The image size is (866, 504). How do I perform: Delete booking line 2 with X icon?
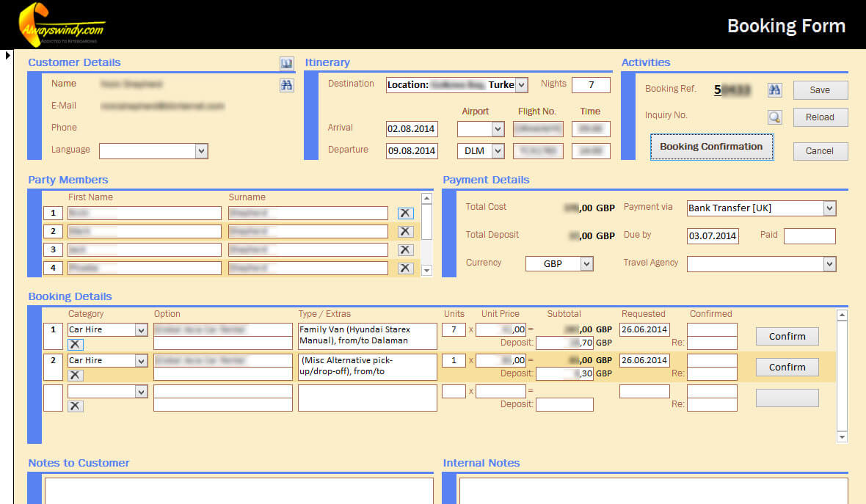76,375
